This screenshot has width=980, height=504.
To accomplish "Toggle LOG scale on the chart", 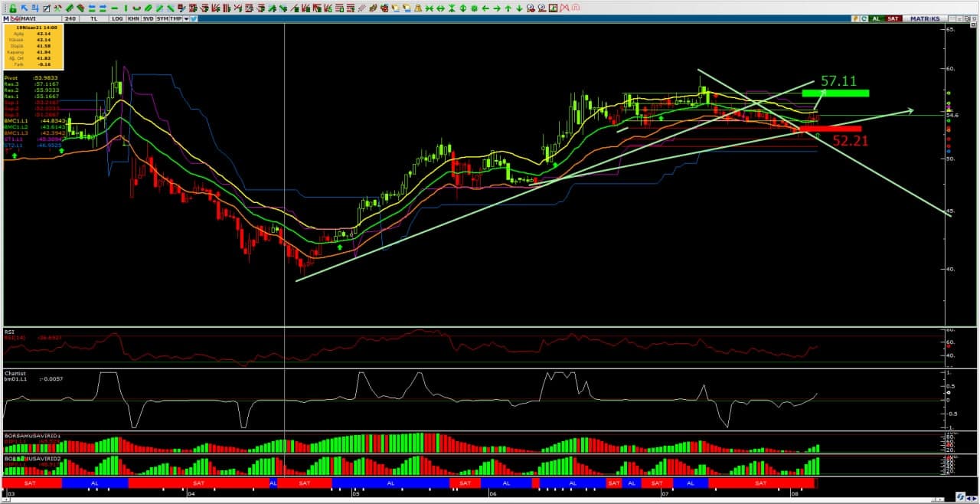I will click(x=117, y=18).
